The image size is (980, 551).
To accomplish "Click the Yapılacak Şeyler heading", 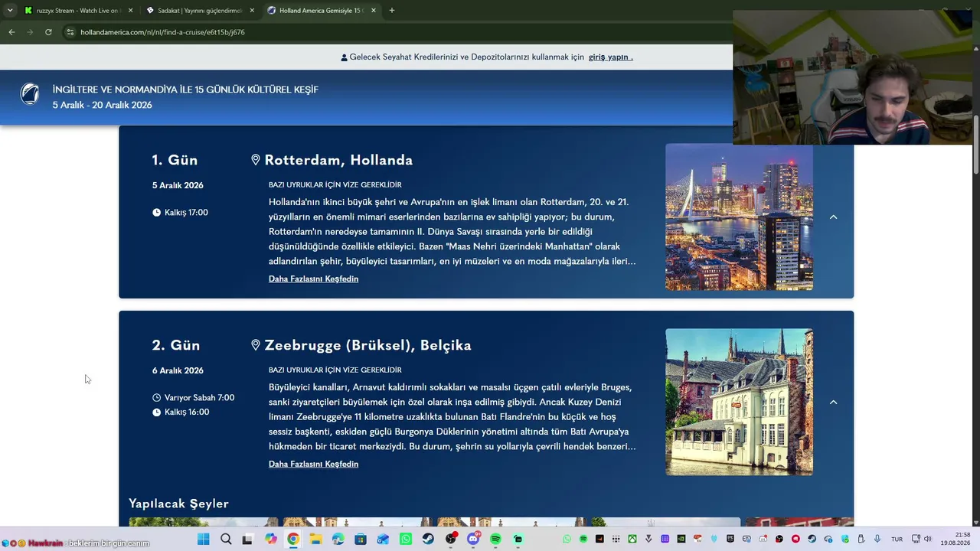I will point(178,504).
